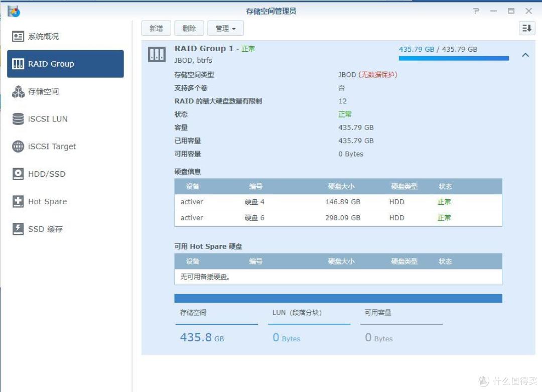542x392 pixels.
Task: Click the 硬盘类型 header in Hot Spare table
Action: point(404,262)
